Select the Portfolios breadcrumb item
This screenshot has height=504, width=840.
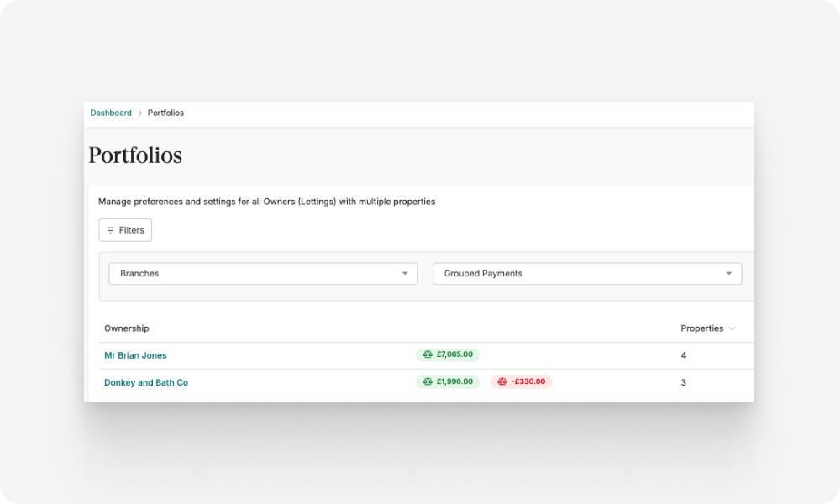click(x=165, y=113)
